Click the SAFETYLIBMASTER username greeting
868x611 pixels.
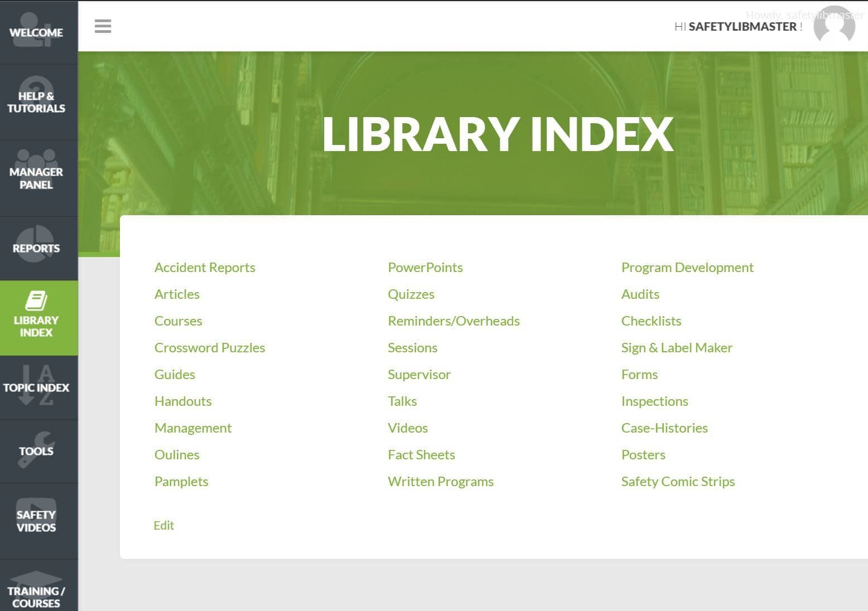click(744, 26)
